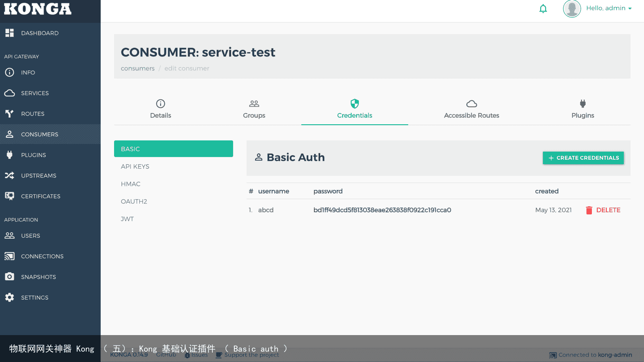Click username abcd in the table
Image resolution: width=644 pixels, height=362 pixels.
pyautogui.click(x=266, y=210)
